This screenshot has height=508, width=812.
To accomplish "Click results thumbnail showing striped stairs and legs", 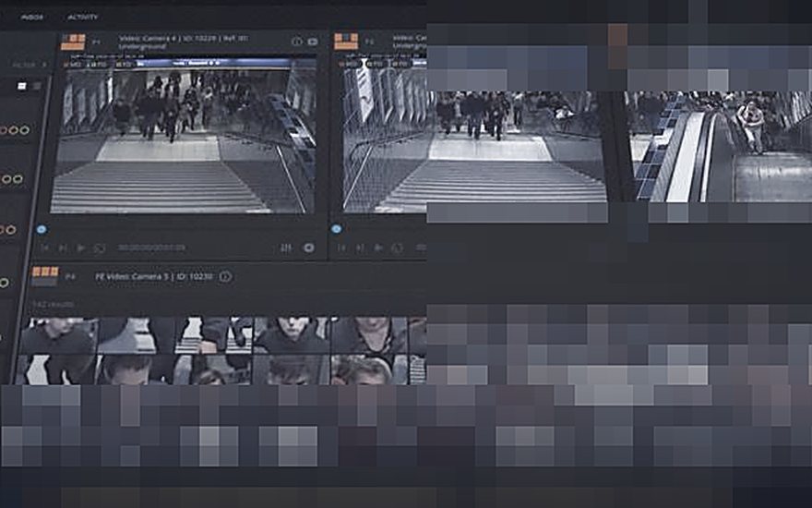I will pos(213,335).
